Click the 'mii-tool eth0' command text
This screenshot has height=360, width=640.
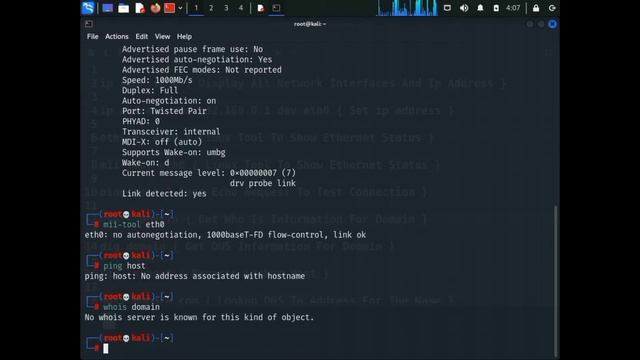133,224
